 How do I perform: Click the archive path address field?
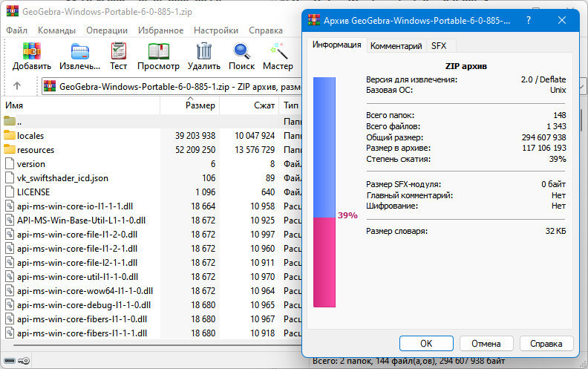[x=171, y=86]
